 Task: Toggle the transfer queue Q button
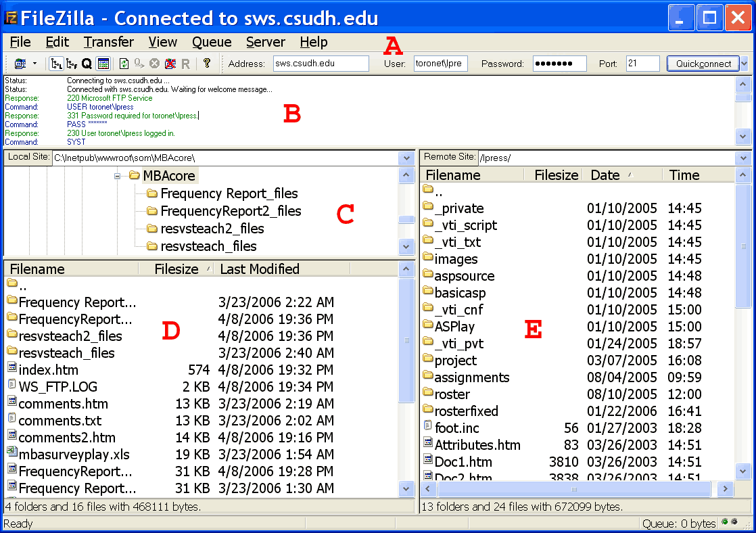pos(87,63)
